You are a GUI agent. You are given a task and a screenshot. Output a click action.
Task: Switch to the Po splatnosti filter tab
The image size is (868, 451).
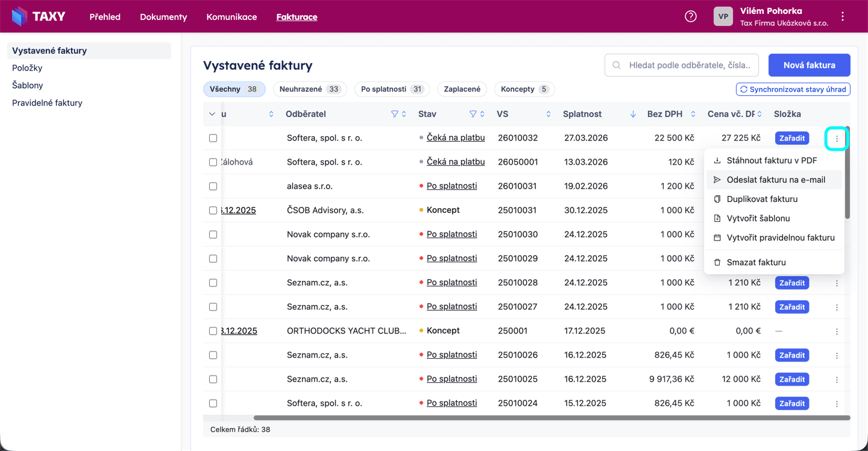point(392,89)
